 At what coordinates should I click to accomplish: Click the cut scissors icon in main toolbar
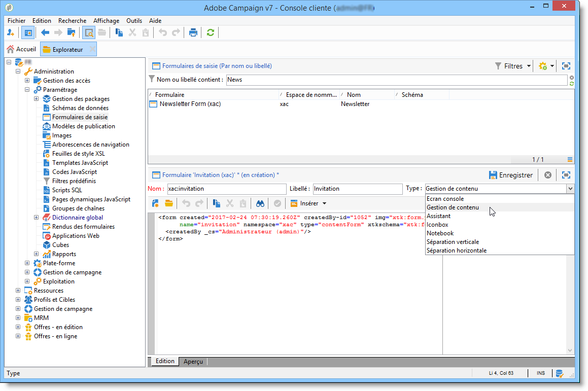click(x=132, y=32)
